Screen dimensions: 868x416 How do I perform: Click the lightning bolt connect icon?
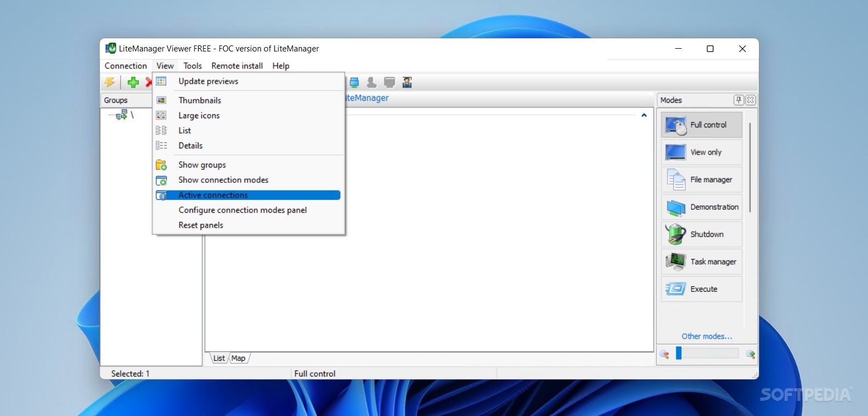tap(110, 83)
